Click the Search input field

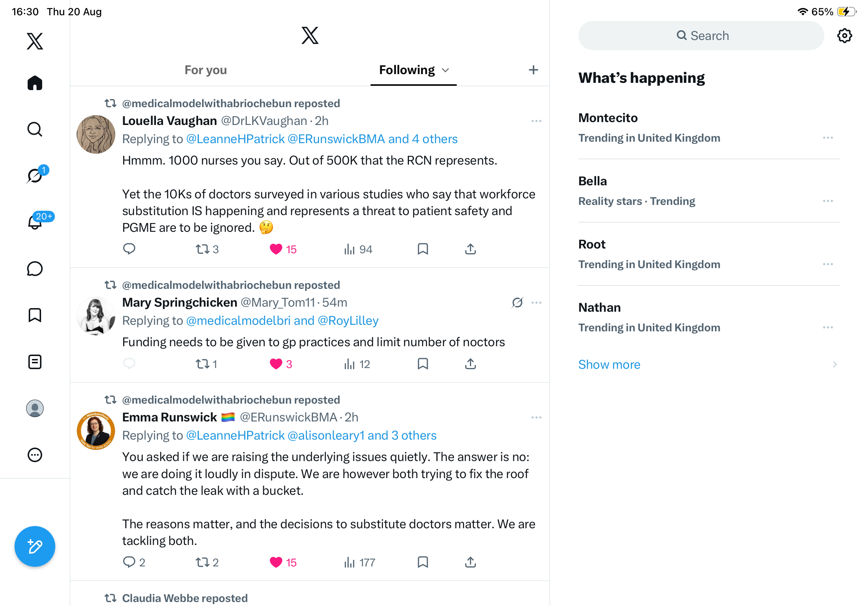pyautogui.click(x=701, y=36)
